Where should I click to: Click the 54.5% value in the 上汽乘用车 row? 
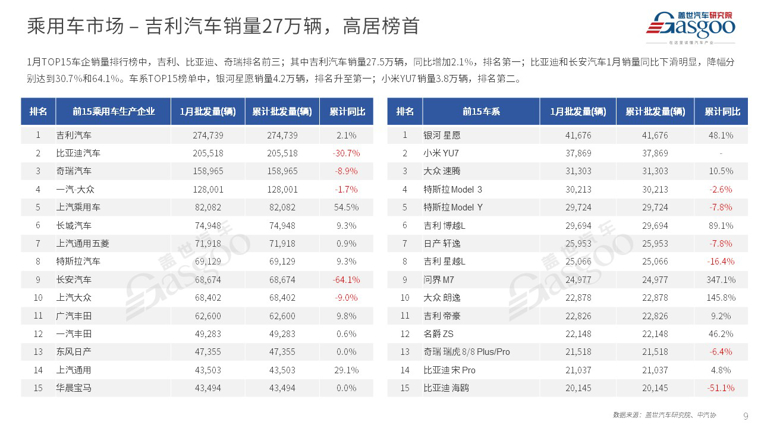click(x=347, y=207)
